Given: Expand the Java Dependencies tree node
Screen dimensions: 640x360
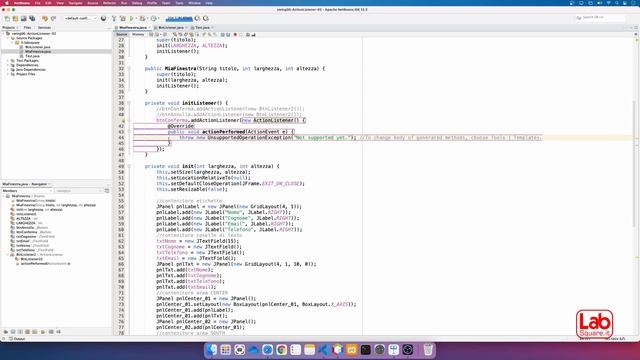Looking at the screenshot, I should pyautogui.click(x=8, y=69).
